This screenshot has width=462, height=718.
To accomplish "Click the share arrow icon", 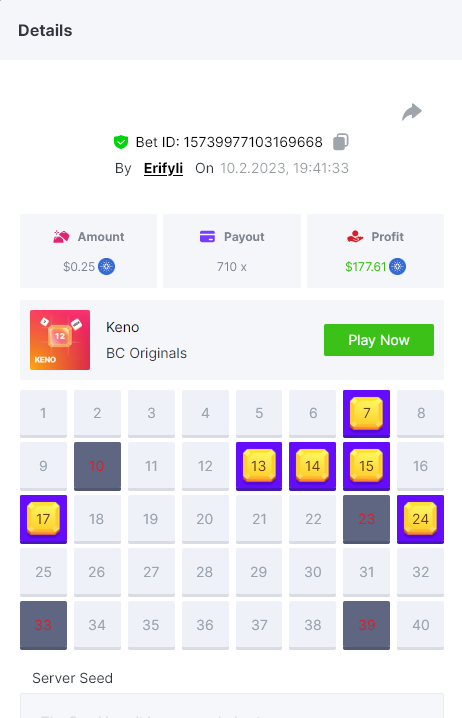I will pyautogui.click(x=412, y=112).
